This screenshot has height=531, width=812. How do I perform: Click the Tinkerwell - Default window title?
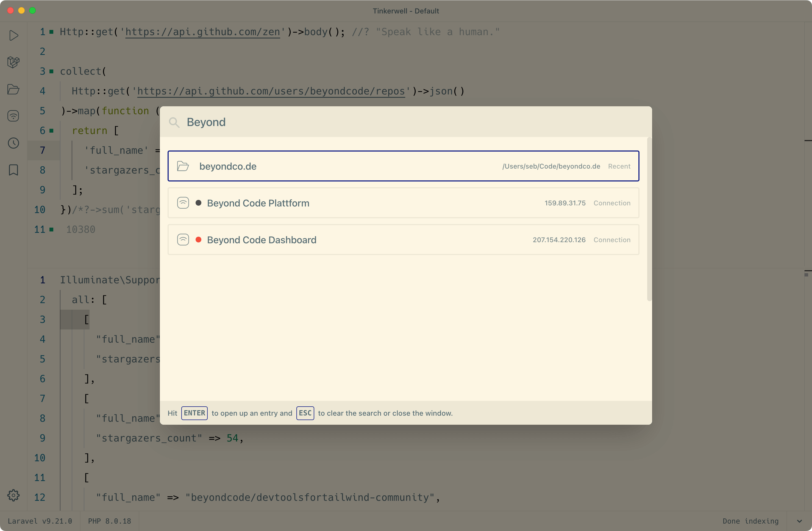tap(406, 11)
